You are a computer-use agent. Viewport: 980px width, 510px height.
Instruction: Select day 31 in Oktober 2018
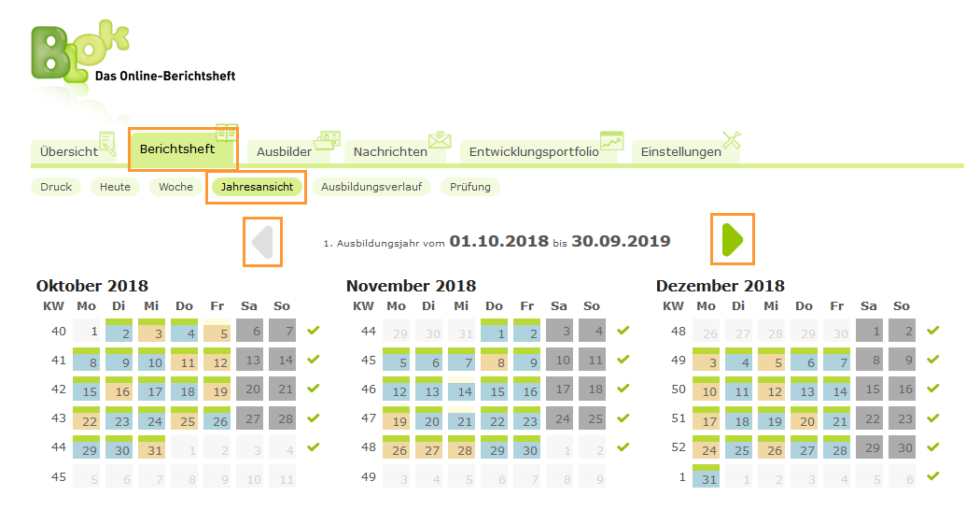151,447
